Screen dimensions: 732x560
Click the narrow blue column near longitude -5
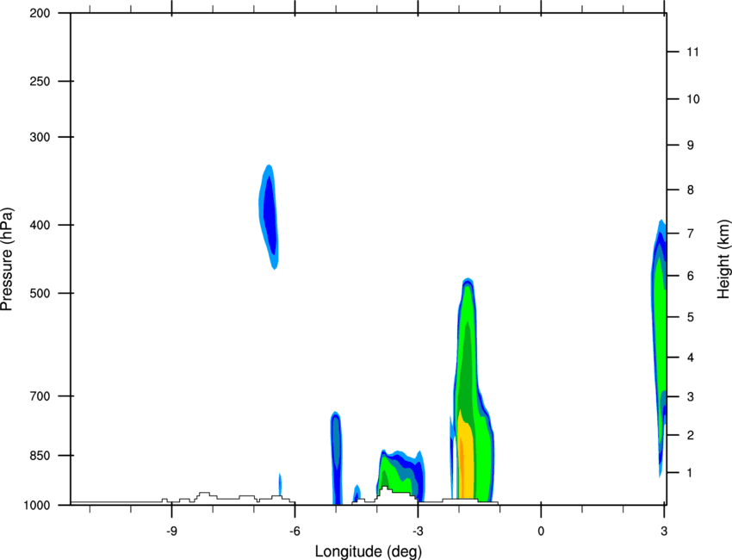coord(336,457)
